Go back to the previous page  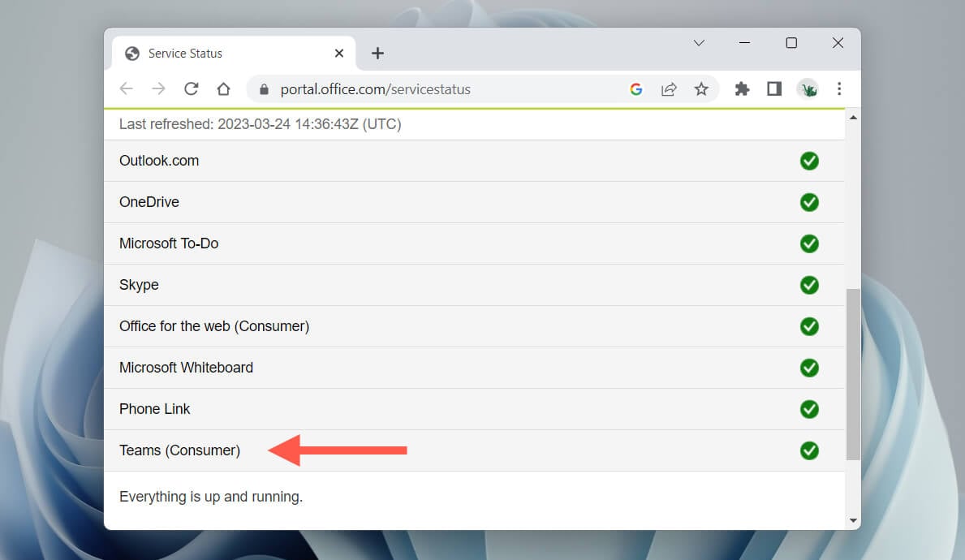coord(126,88)
